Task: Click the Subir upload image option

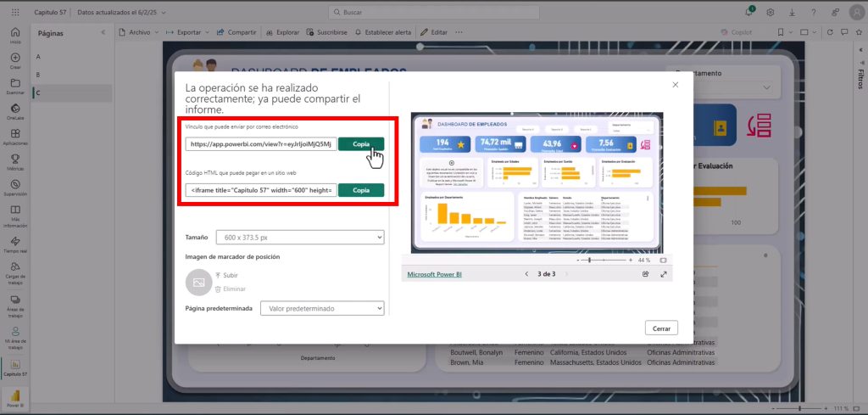Action: [226, 276]
